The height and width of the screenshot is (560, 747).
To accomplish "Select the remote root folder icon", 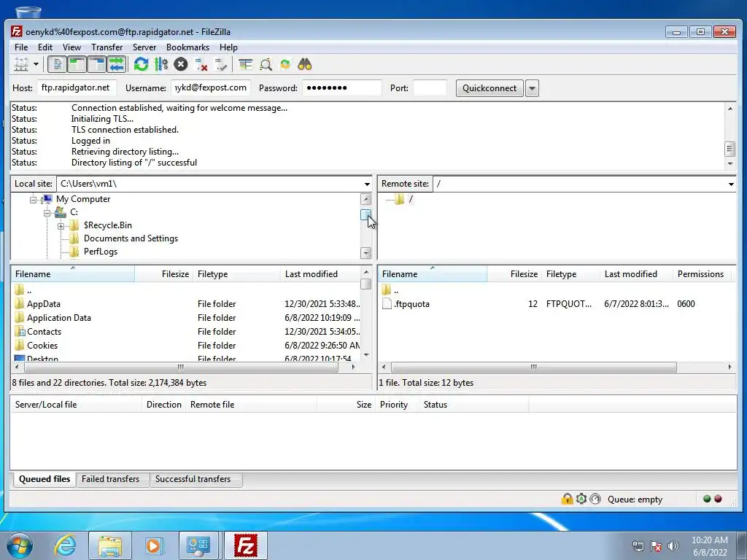I will (400, 199).
